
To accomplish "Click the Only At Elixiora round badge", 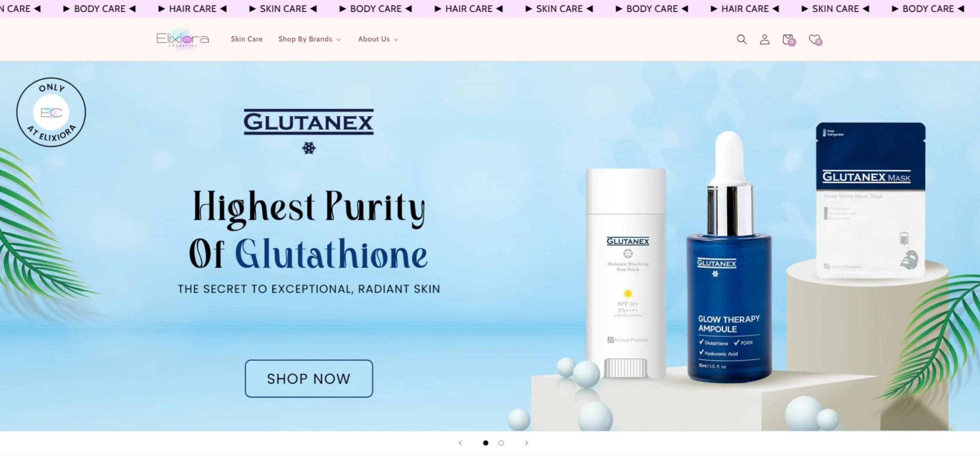I will pyautogui.click(x=51, y=112).
